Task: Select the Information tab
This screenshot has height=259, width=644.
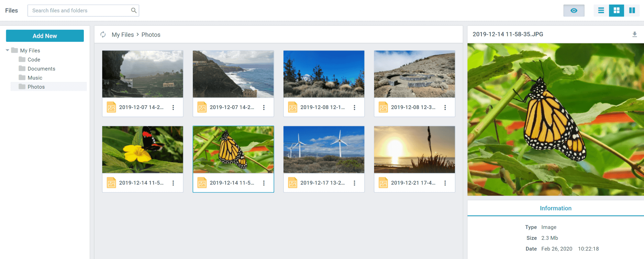Action: (x=555, y=208)
